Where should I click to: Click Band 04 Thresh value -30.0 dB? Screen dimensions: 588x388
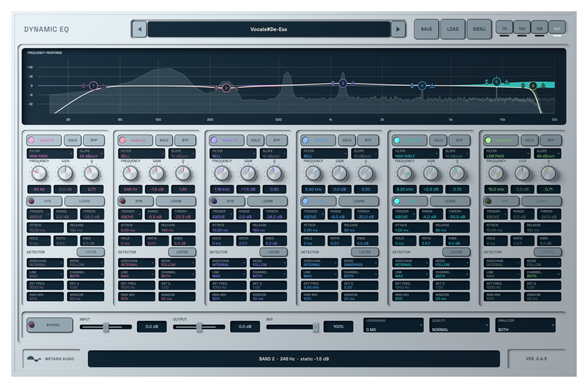pyautogui.click(x=366, y=214)
